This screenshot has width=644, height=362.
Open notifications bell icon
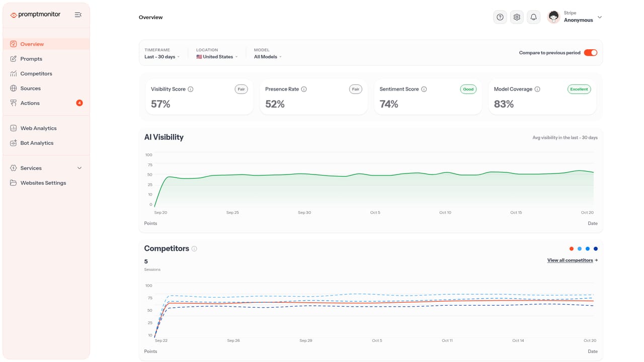[x=534, y=17]
